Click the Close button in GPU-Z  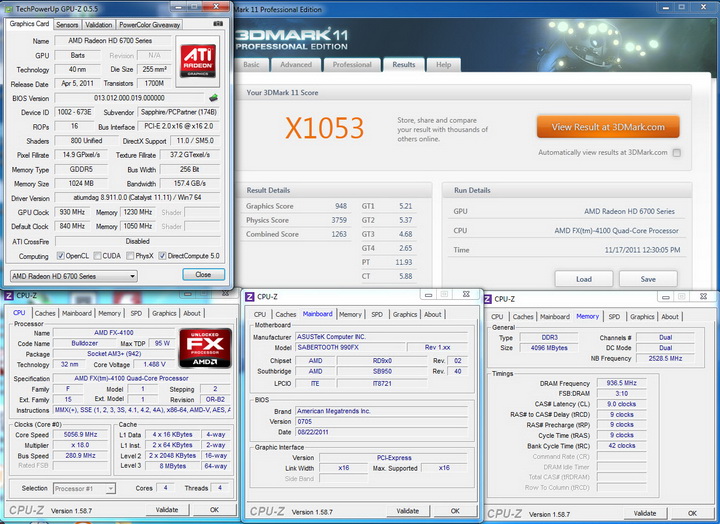click(x=203, y=275)
